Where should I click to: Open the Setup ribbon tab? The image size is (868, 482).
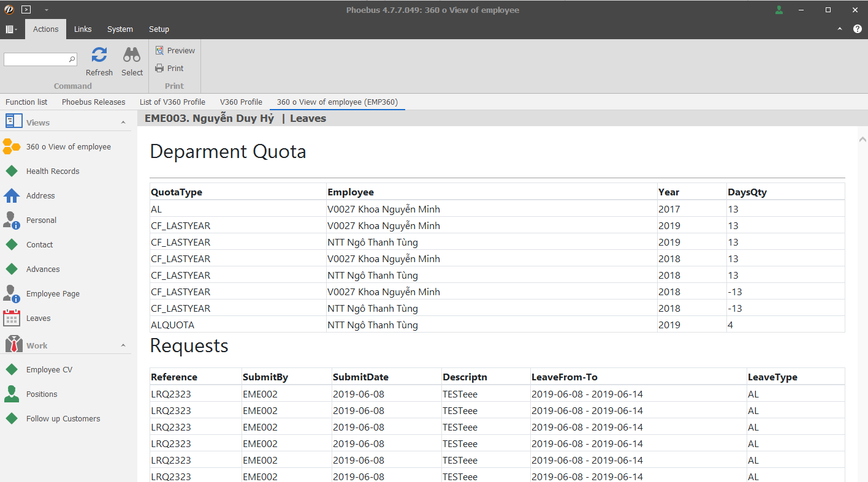pos(159,29)
